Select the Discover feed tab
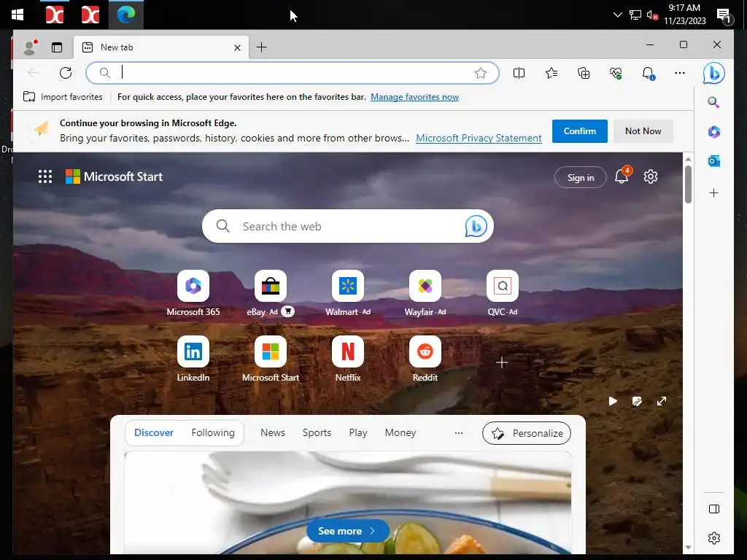This screenshot has width=747, height=560. tap(154, 432)
